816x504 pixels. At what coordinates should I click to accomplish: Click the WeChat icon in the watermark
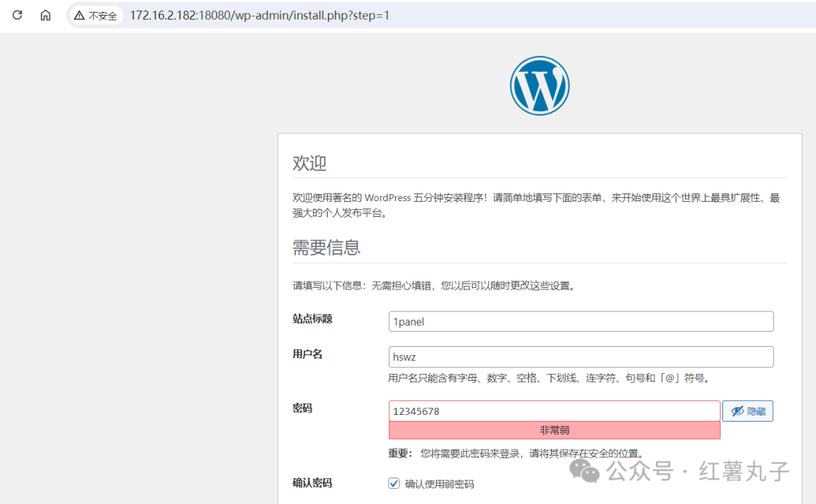tap(586, 472)
